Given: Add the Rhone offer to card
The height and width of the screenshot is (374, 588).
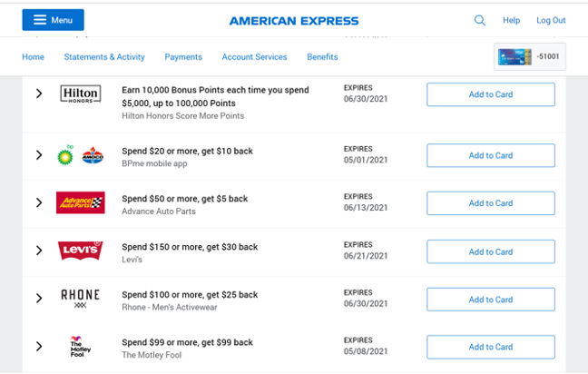Looking at the screenshot, I should 490,300.
